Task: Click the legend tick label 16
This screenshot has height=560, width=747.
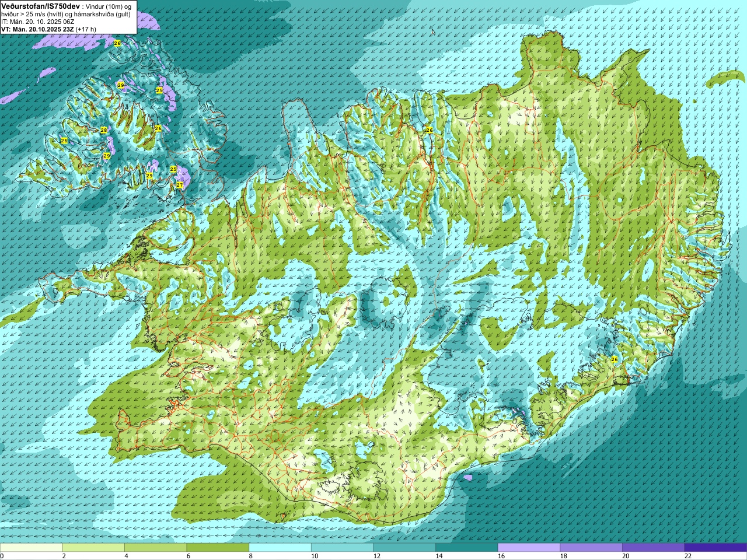Action: pyautogui.click(x=501, y=556)
